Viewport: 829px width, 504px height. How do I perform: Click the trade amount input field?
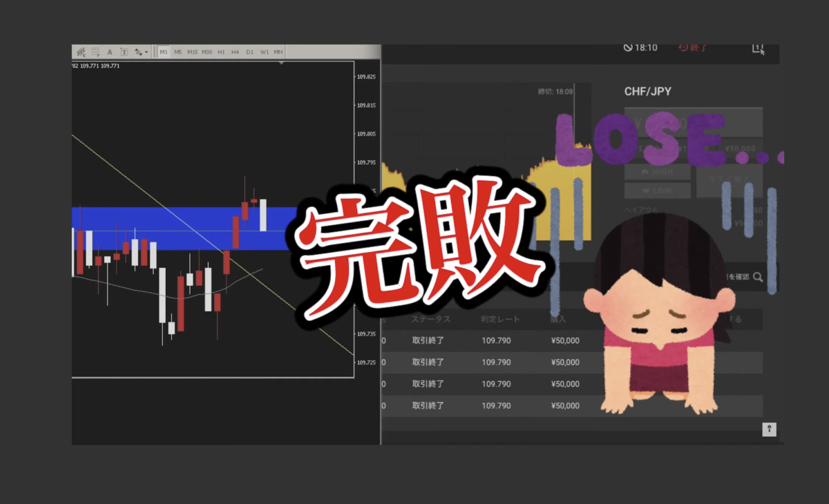(693, 122)
